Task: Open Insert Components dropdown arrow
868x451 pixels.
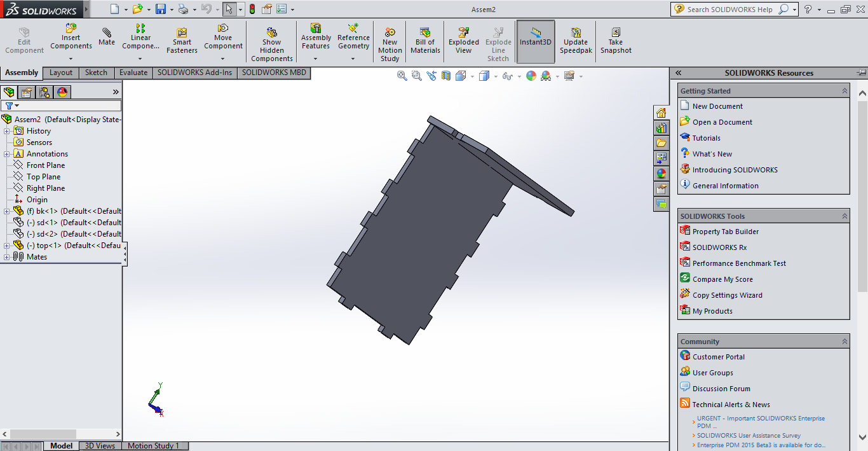Action: click(71, 59)
